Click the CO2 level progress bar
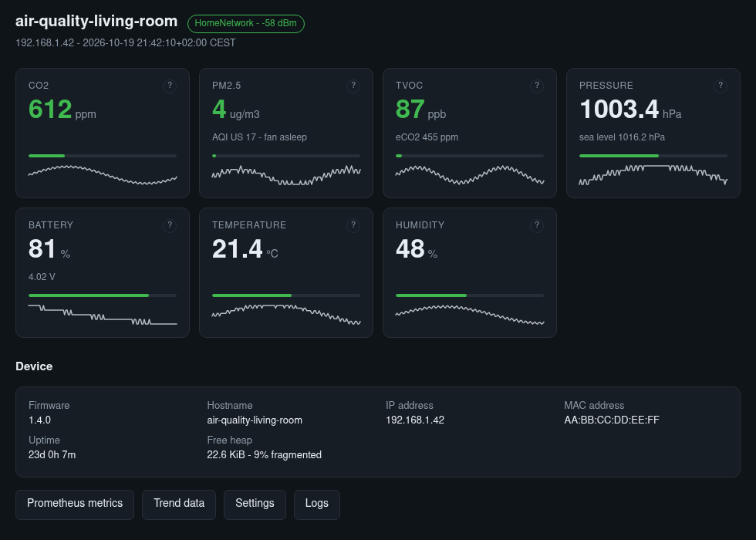Screen dimensions: 756x540 102,156
